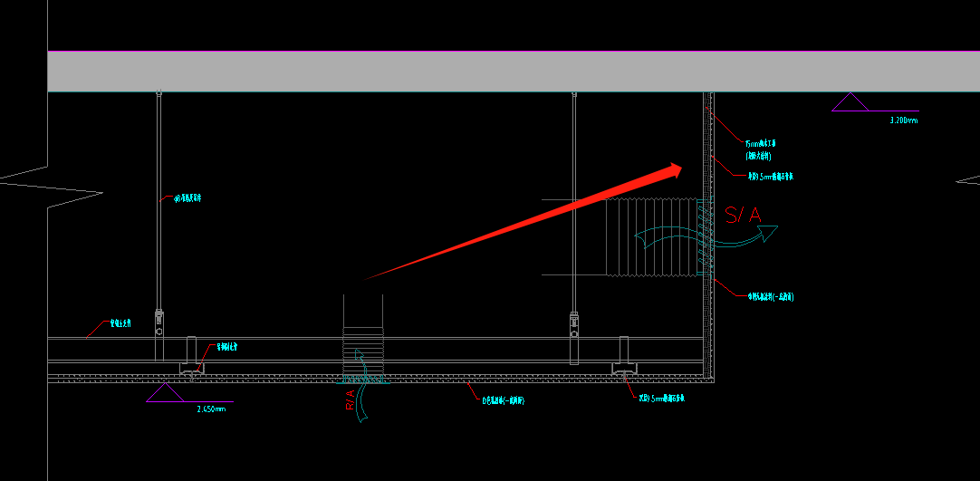Click the red R/A return air label

point(350,399)
